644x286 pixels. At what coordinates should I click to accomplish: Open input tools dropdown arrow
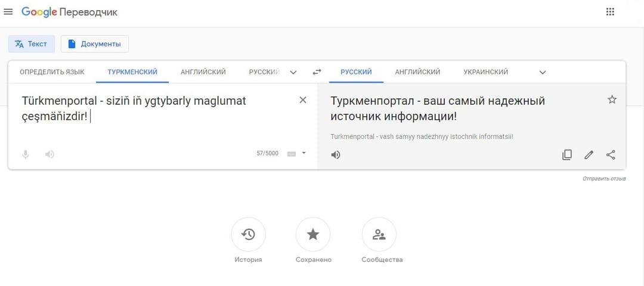click(304, 153)
